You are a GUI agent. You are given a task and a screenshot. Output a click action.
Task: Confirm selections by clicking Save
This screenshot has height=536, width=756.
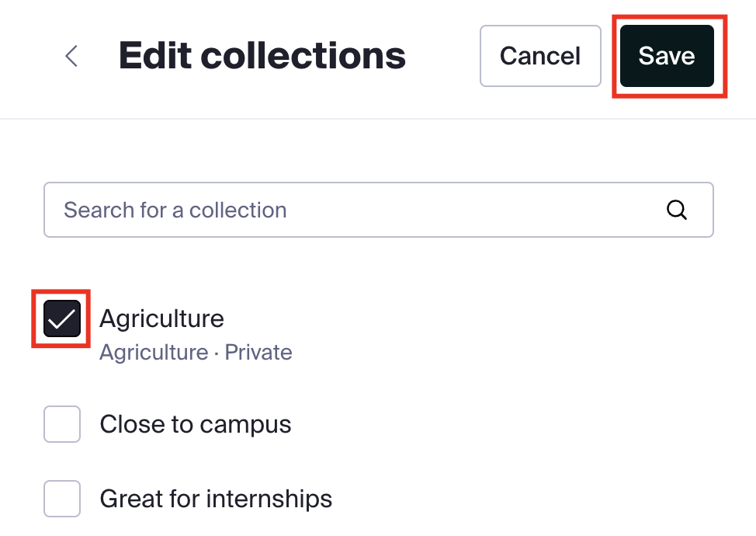pos(667,56)
